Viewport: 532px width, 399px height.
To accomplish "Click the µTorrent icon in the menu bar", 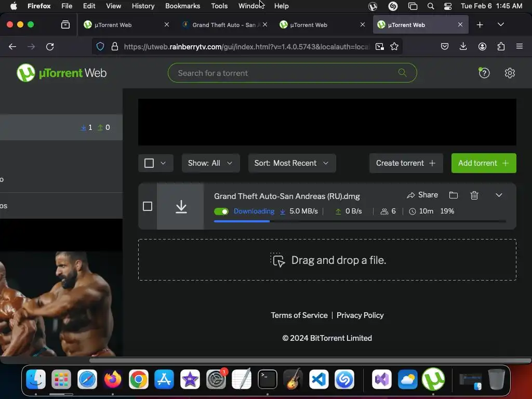I will 373,6.
